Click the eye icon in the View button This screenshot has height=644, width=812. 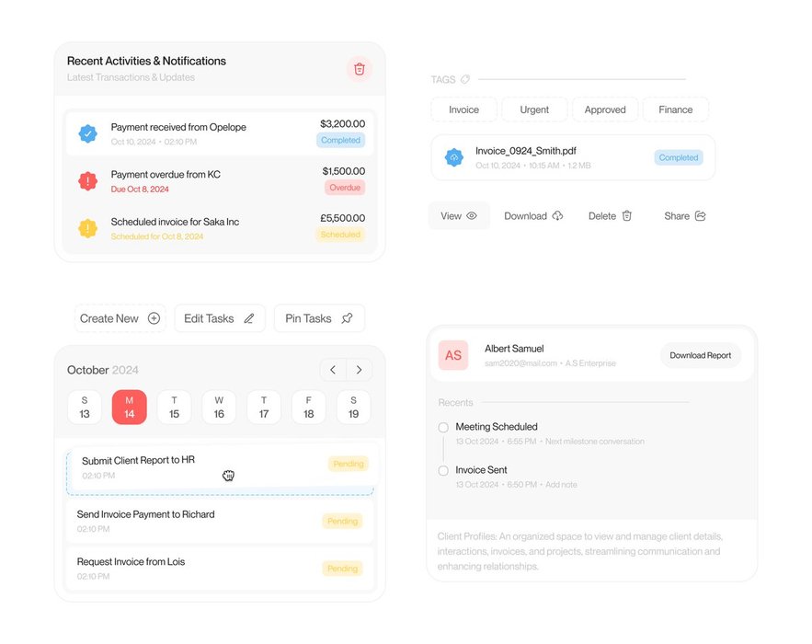(x=471, y=216)
